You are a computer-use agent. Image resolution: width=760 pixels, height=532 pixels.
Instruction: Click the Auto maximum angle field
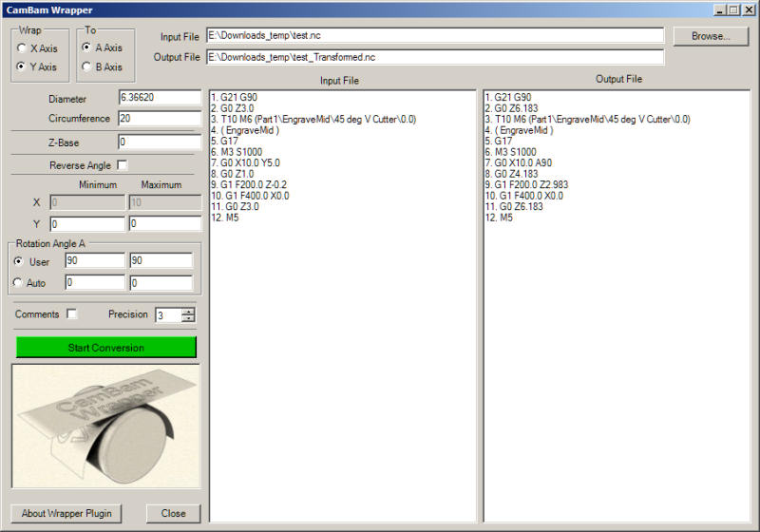click(161, 282)
